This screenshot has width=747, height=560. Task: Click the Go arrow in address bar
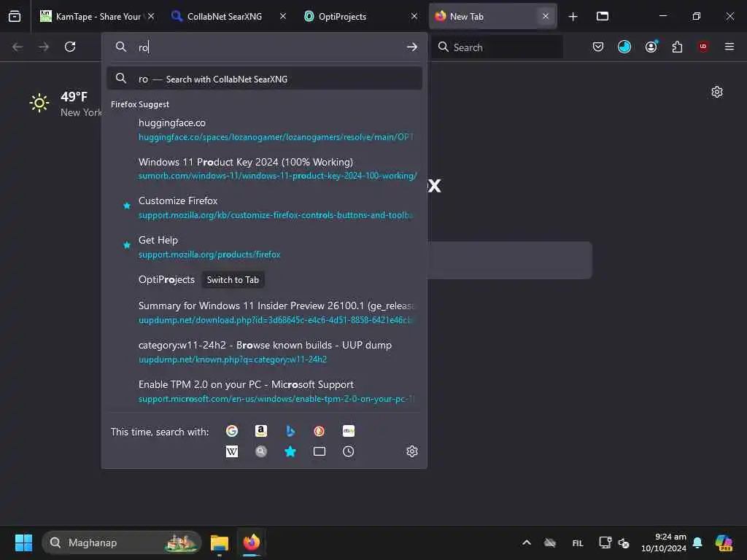(412, 47)
